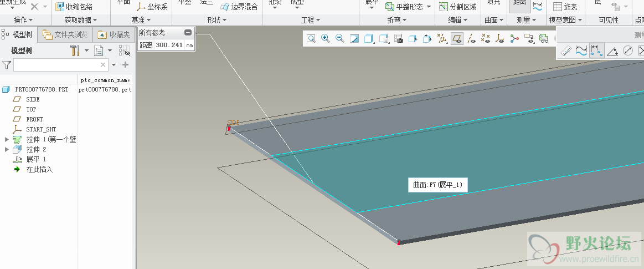
Task: Click the Refit view icon
Action: click(x=311, y=38)
